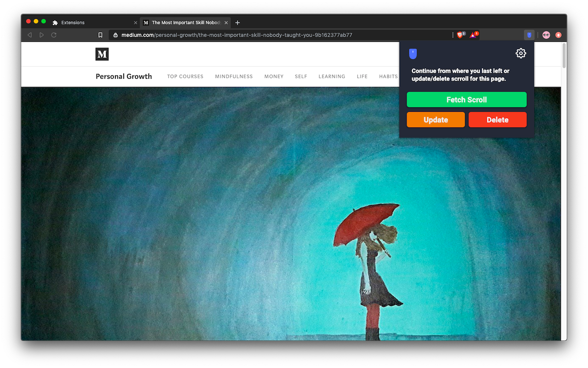Click the padlock site info icon

(x=115, y=35)
